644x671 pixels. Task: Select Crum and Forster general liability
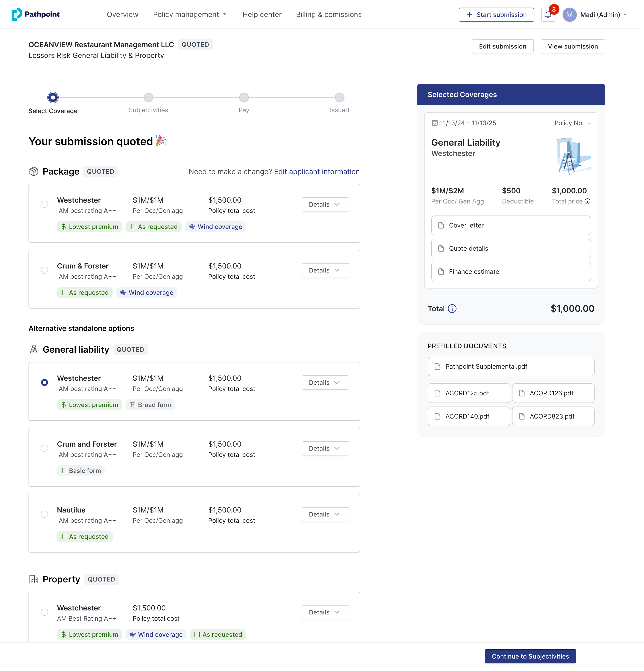(x=45, y=448)
